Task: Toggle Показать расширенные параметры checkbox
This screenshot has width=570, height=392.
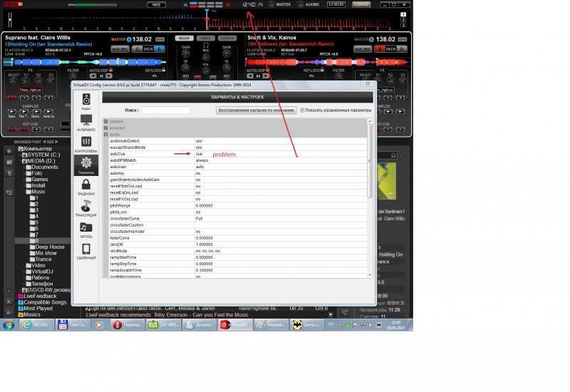Action: [x=302, y=110]
